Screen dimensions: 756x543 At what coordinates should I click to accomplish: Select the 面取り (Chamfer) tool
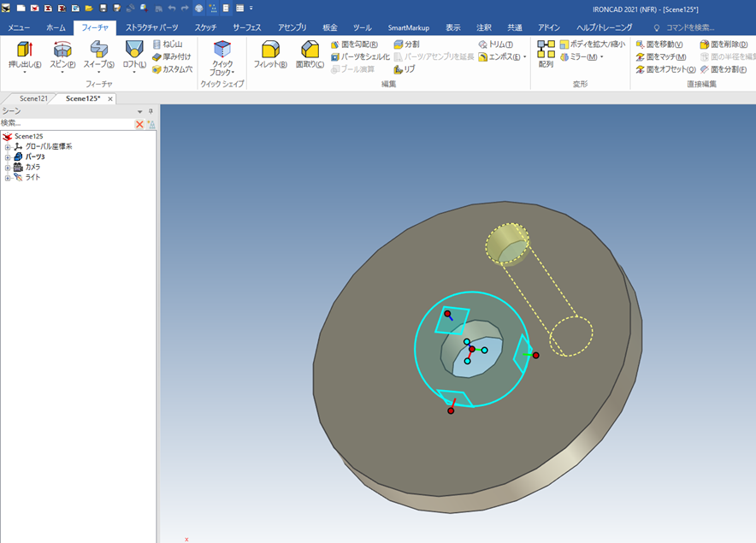pyautogui.click(x=310, y=50)
